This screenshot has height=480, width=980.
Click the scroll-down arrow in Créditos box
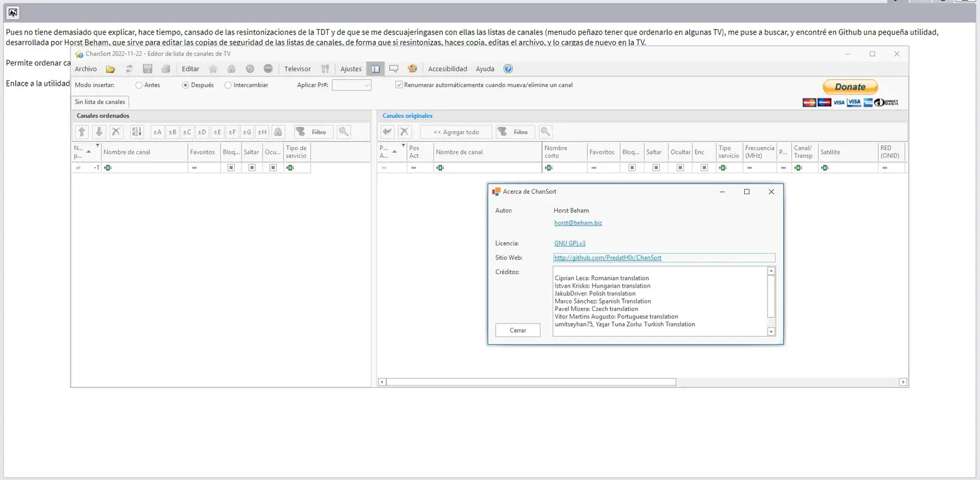coord(771,332)
